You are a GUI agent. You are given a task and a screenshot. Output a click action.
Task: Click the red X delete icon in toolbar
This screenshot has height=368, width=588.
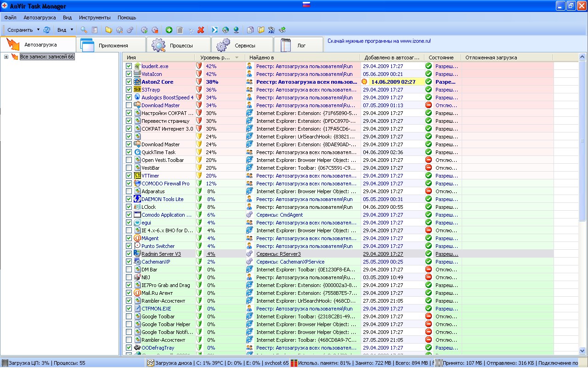(x=201, y=30)
